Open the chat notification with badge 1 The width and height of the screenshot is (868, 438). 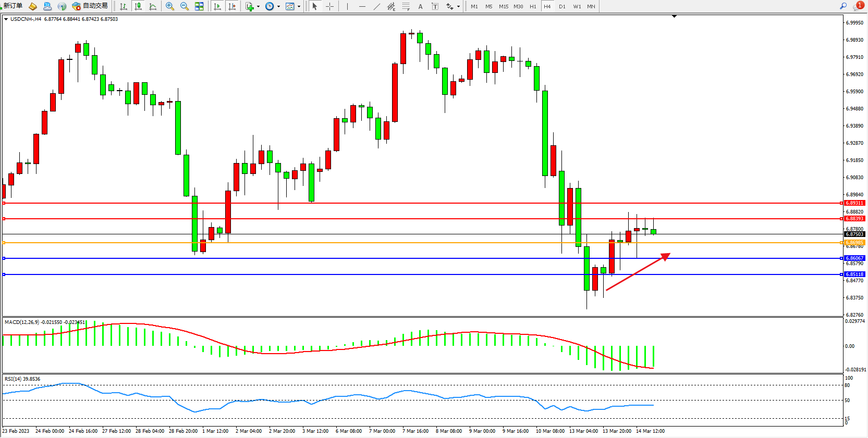pyautogui.click(x=858, y=6)
